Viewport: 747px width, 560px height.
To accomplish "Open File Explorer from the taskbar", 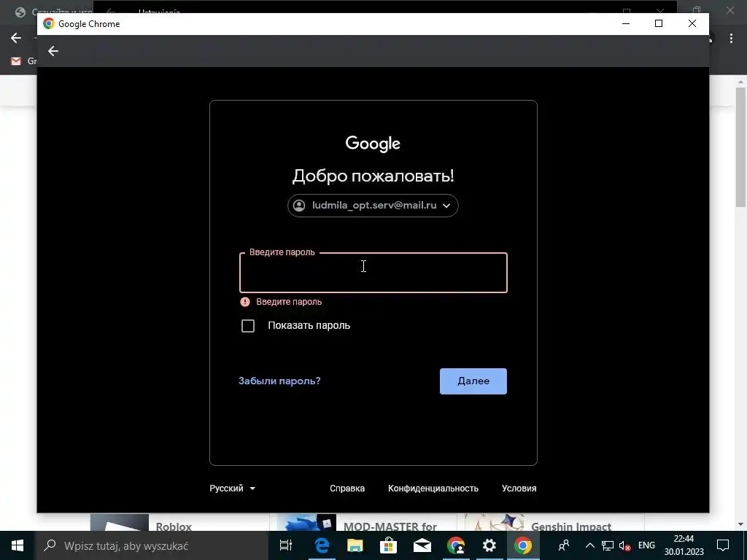I will coord(355,545).
